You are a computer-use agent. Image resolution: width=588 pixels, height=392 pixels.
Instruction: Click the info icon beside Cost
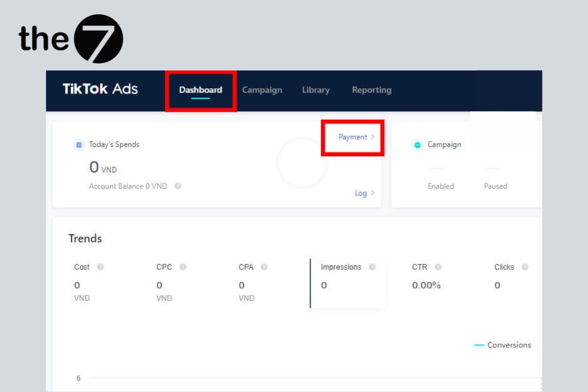point(100,267)
